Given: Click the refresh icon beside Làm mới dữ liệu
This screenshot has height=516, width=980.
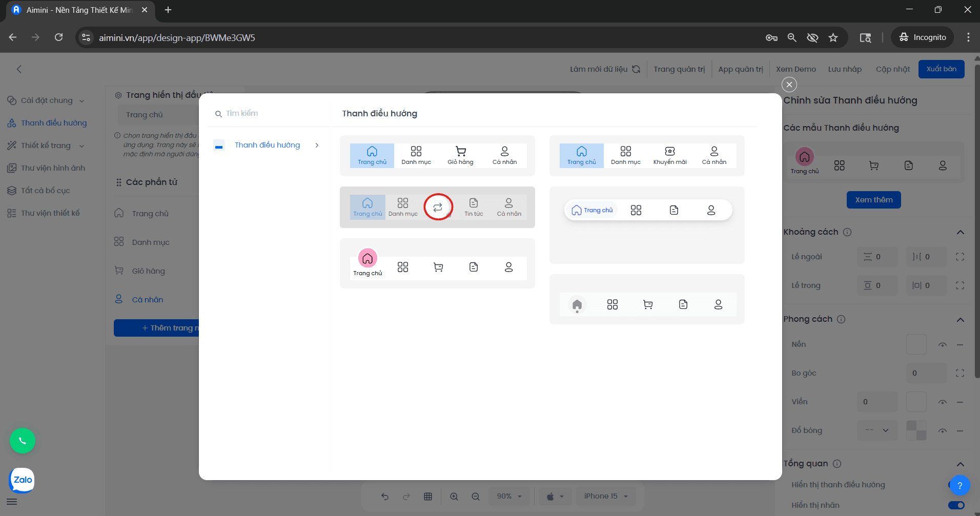Looking at the screenshot, I should point(636,69).
